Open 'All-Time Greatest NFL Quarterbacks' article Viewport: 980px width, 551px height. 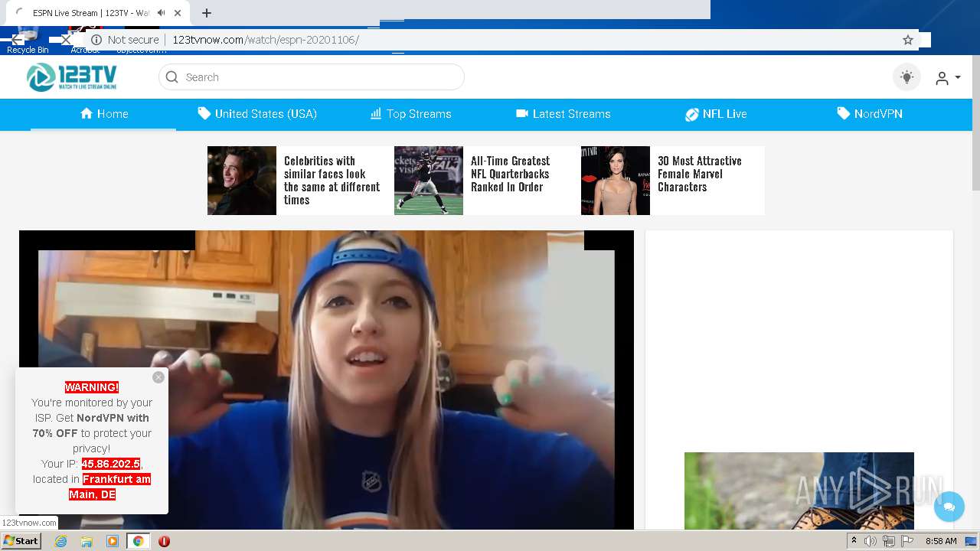[x=510, y=174]
